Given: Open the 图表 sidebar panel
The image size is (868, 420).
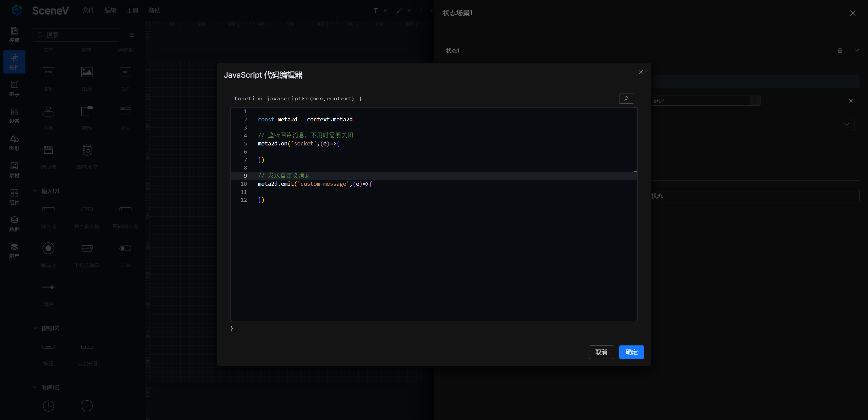Looking at the screenshot, I should tap(14, 88).
